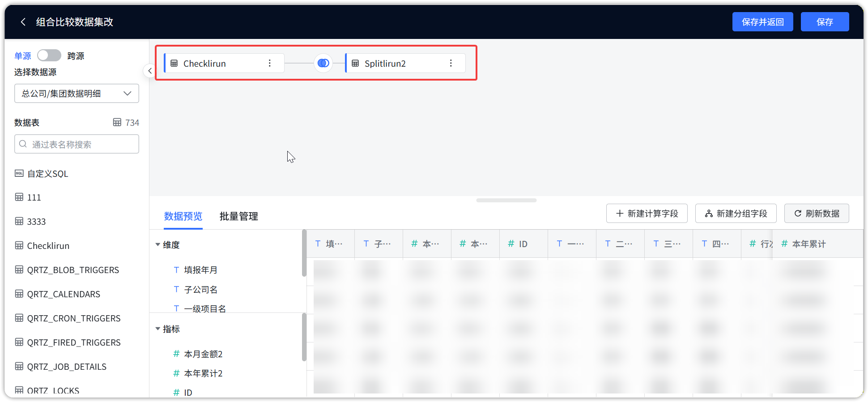Viewport: 868px width, 402px height.
Task: Click the Checklirun table in sidebar list
Action: pyautogui.click(x=48, y=246)
